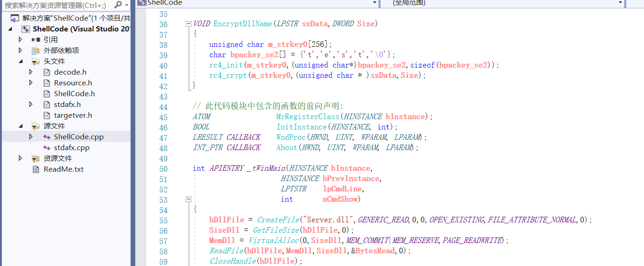Screen dimensions: 644x266
Task: Select ReadMe.txt in the solution tree
Action: click(x=63, y=169)
